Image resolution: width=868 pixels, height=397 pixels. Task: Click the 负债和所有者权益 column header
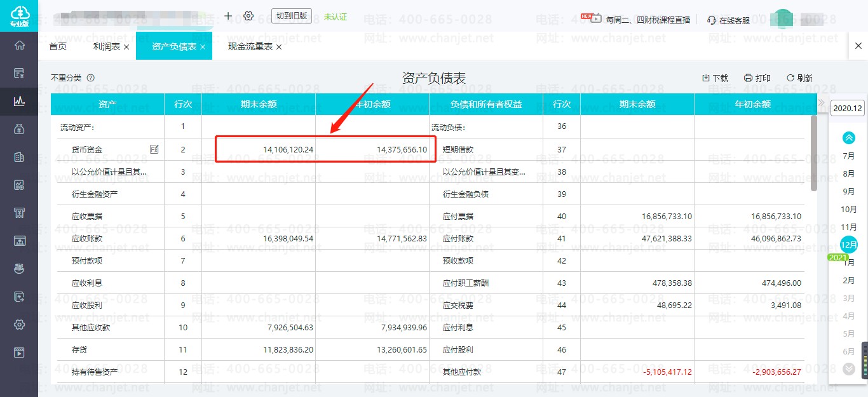(x=486, y=104)
